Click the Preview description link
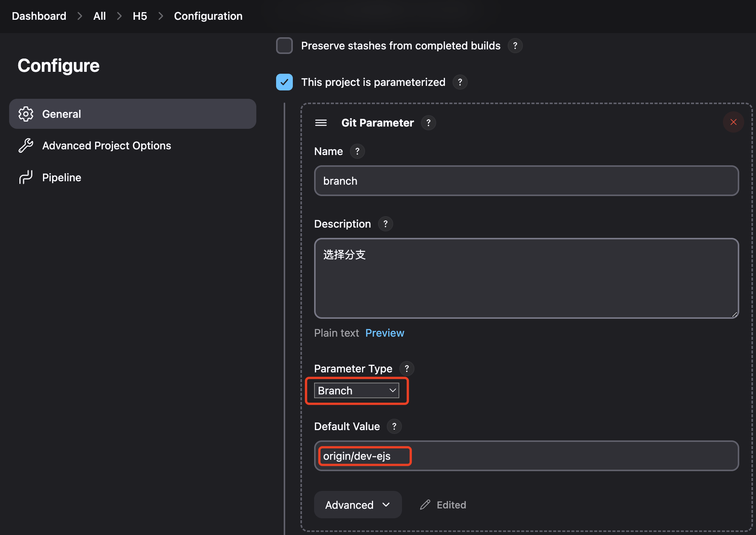756x535 pixels. point(384,333)
